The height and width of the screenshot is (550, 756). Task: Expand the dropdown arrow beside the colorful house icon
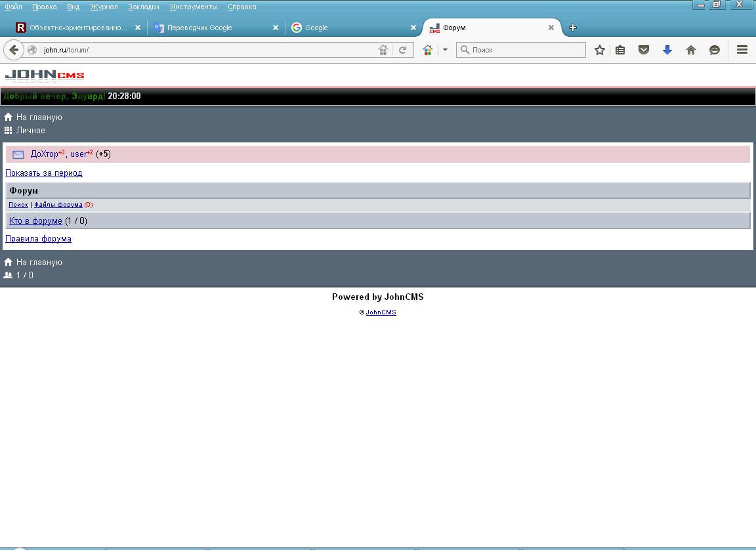click(x=445, y=50)
